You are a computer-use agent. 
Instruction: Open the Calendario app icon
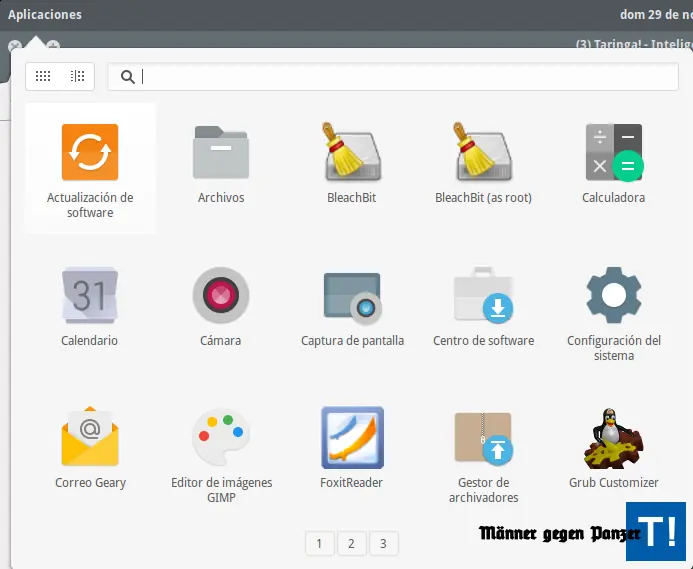[x=90, y=295]
